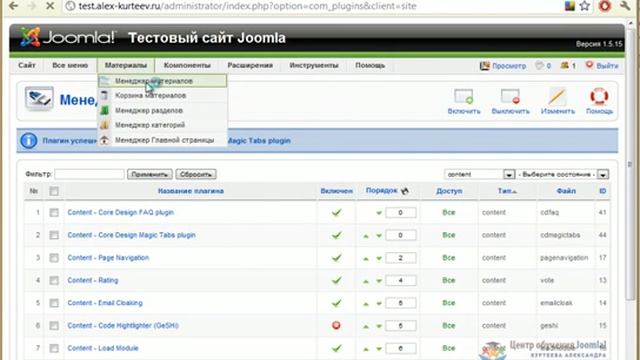Click the Joomla logo
Screen dimensions: 640x360
tap(69, 38)
